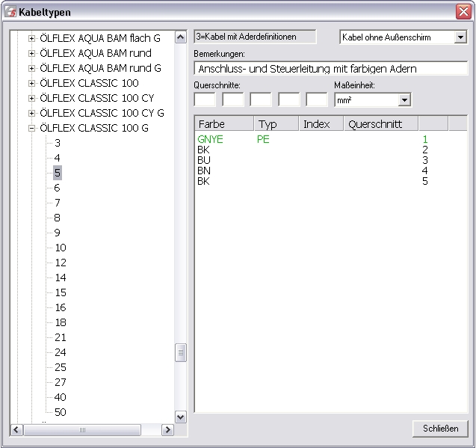Select tree item 10

(x=61, y=248)
